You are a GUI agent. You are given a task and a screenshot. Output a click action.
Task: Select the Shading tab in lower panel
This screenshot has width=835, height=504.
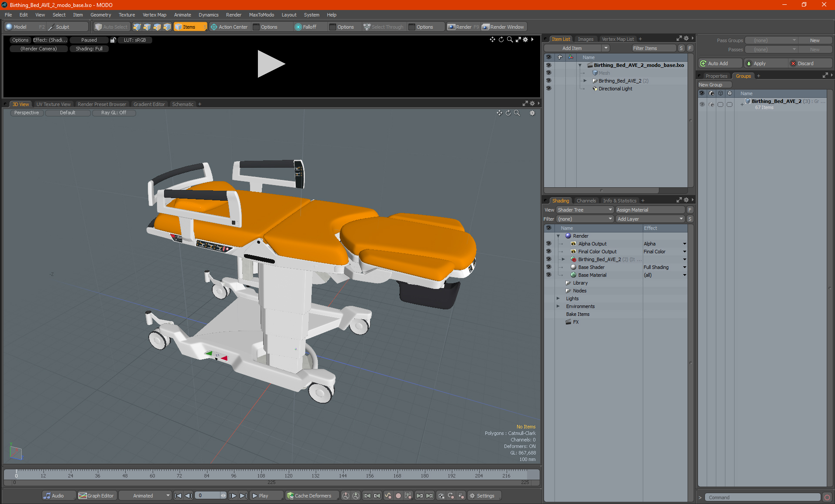click(561, 200)
